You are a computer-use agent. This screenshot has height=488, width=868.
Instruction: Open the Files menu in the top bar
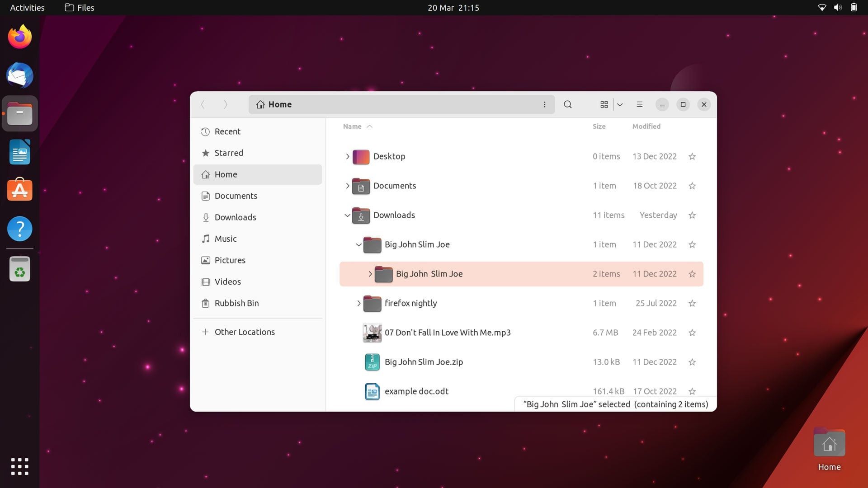(x=79, y=7)
